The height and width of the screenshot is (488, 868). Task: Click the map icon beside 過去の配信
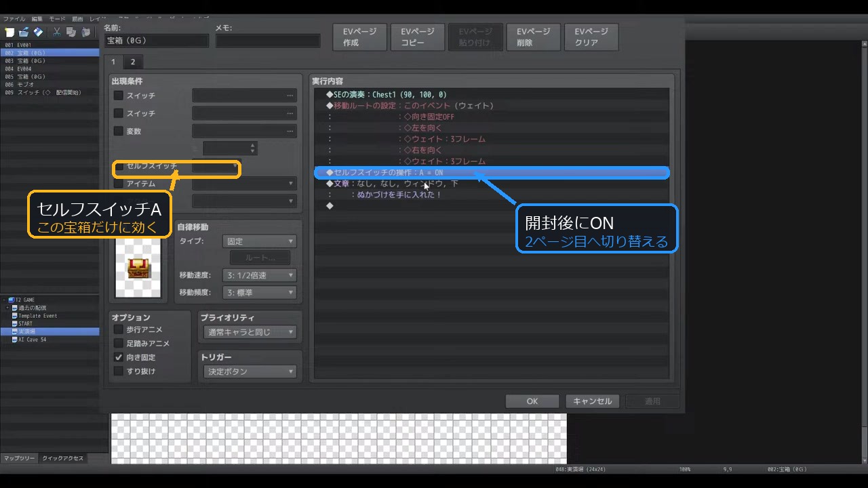click(x=14, y=308)
